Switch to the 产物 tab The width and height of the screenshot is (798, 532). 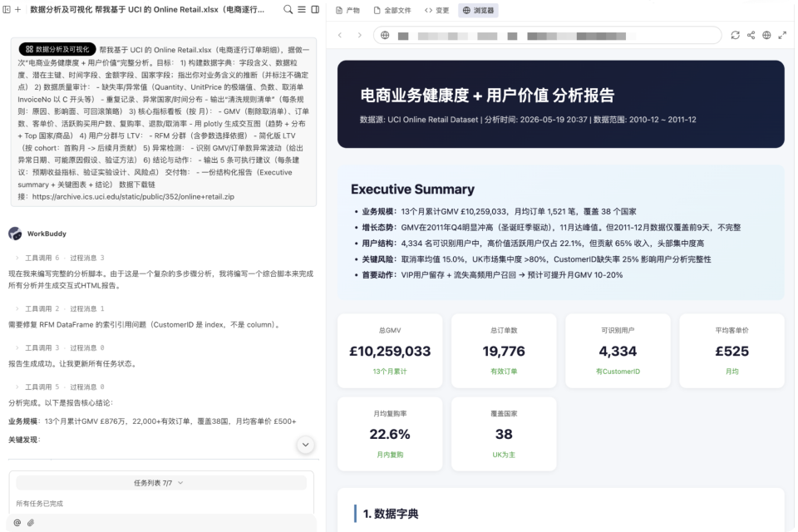(x=347, y=10)
